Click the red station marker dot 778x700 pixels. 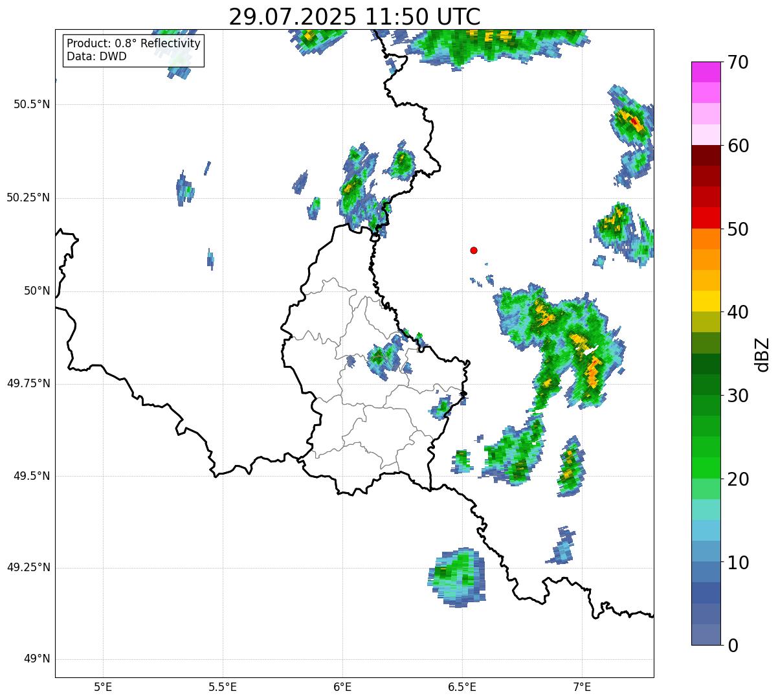tap(474, 250)
